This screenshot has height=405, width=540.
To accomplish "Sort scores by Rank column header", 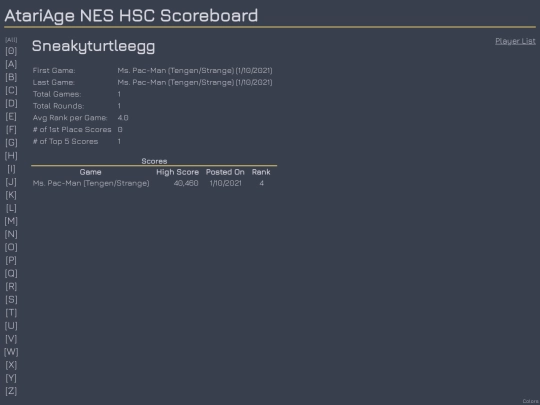I will [x=261, y=172].
